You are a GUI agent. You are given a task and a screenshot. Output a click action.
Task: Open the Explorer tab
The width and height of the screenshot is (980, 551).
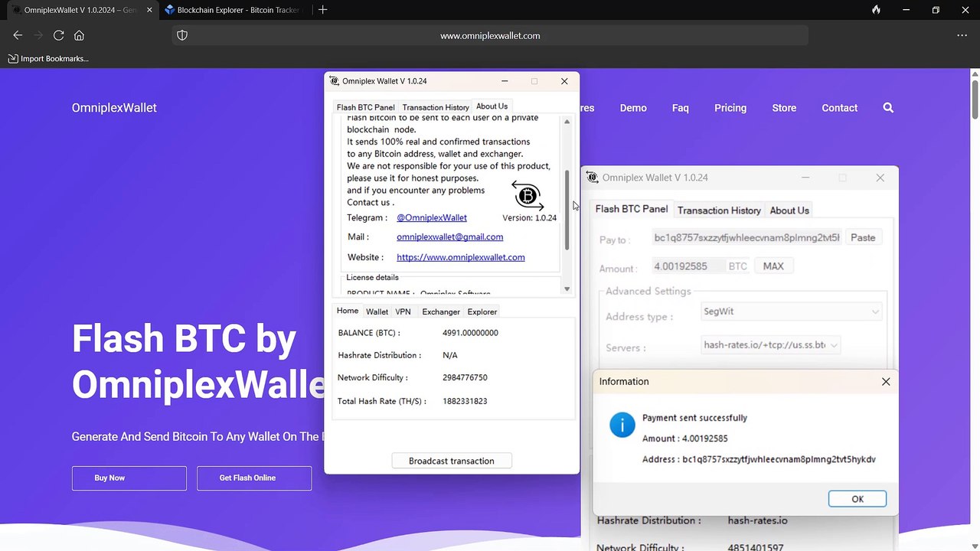(482, 311)
